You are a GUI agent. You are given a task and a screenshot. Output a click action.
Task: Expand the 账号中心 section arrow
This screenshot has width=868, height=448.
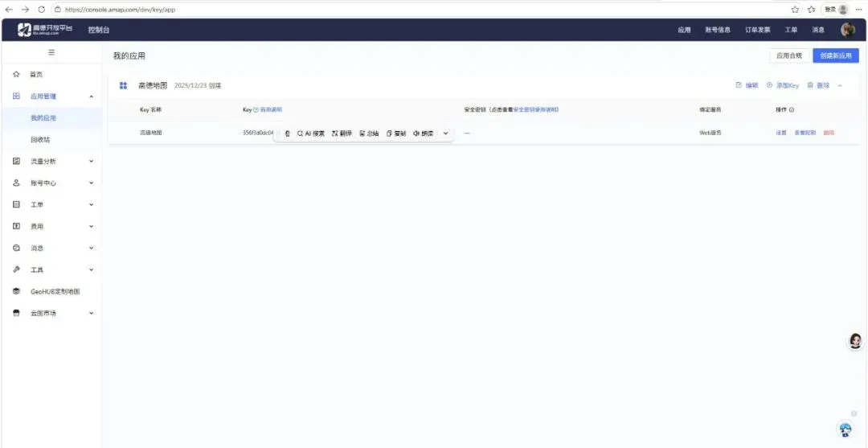(92, 183)
